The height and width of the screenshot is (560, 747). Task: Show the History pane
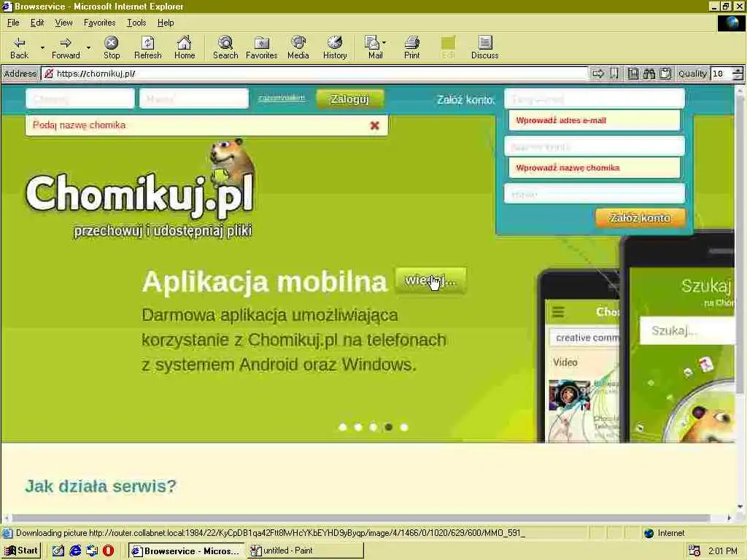tap(335, 47)
